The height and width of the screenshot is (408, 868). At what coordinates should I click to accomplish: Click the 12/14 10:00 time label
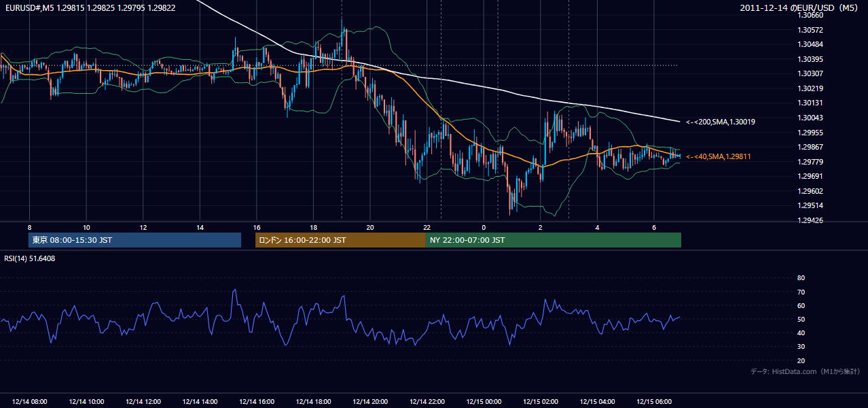pyautogui.click(x=86, y=402)
